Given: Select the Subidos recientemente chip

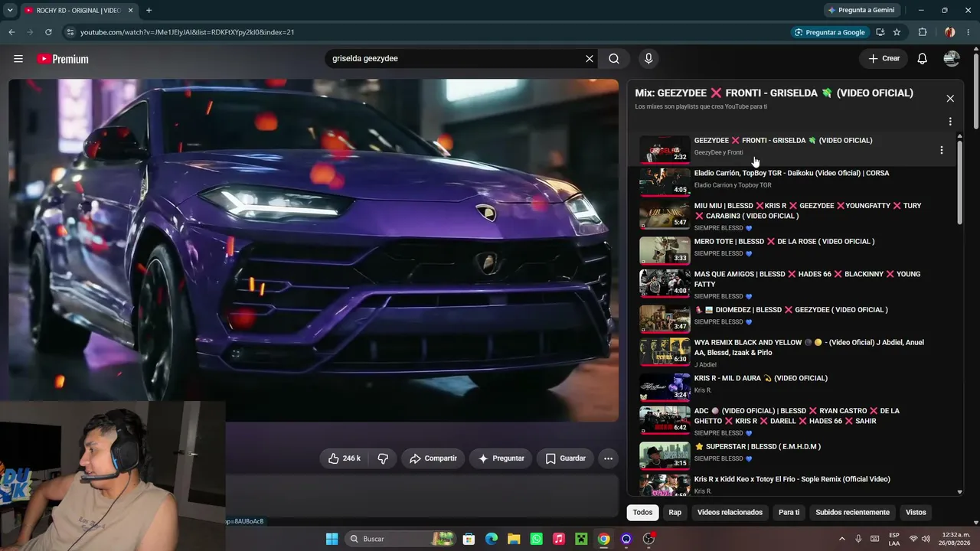Looking at the screenshot, I should 852,513.
